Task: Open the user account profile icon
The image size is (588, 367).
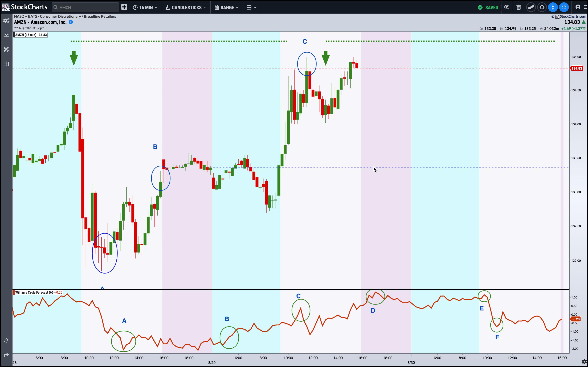Action: [578, 7]
